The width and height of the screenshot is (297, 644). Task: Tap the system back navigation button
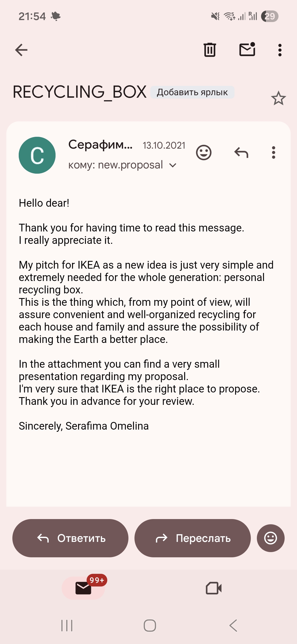[233, 626]
